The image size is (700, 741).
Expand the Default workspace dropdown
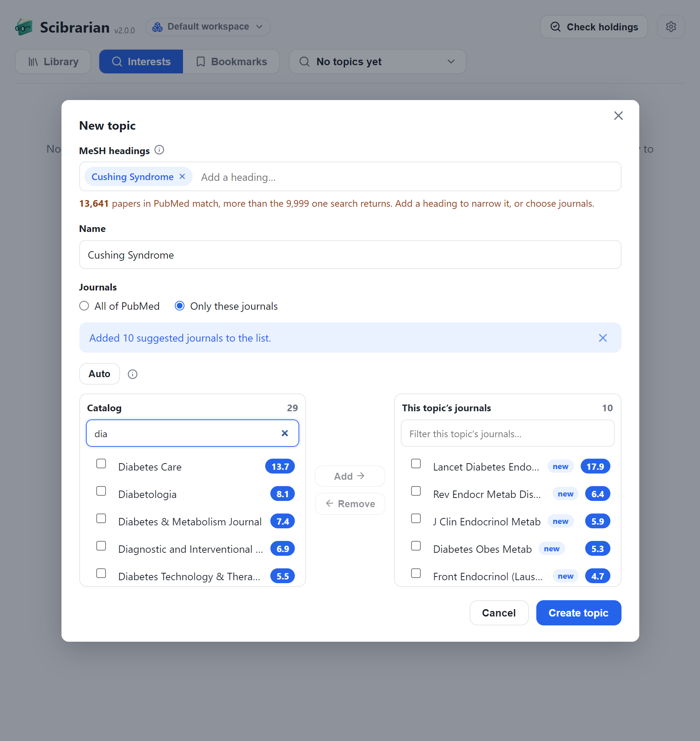(208, 27)
